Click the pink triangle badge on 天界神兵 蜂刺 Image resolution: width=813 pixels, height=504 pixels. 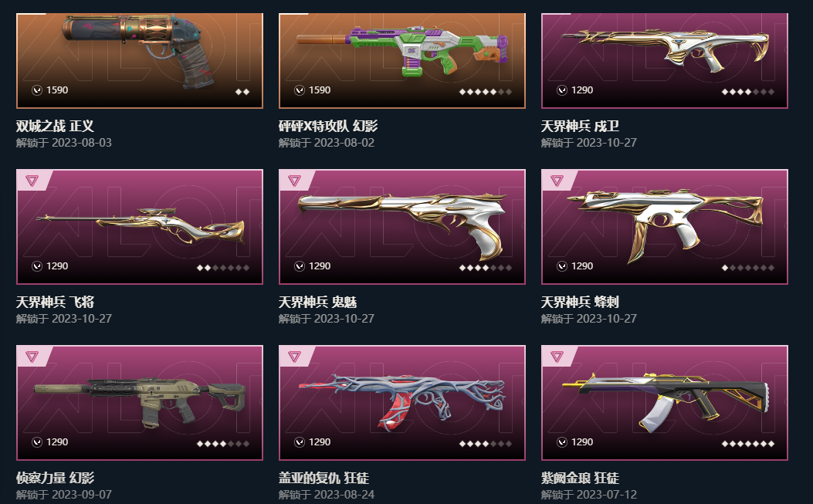(557, 181)
